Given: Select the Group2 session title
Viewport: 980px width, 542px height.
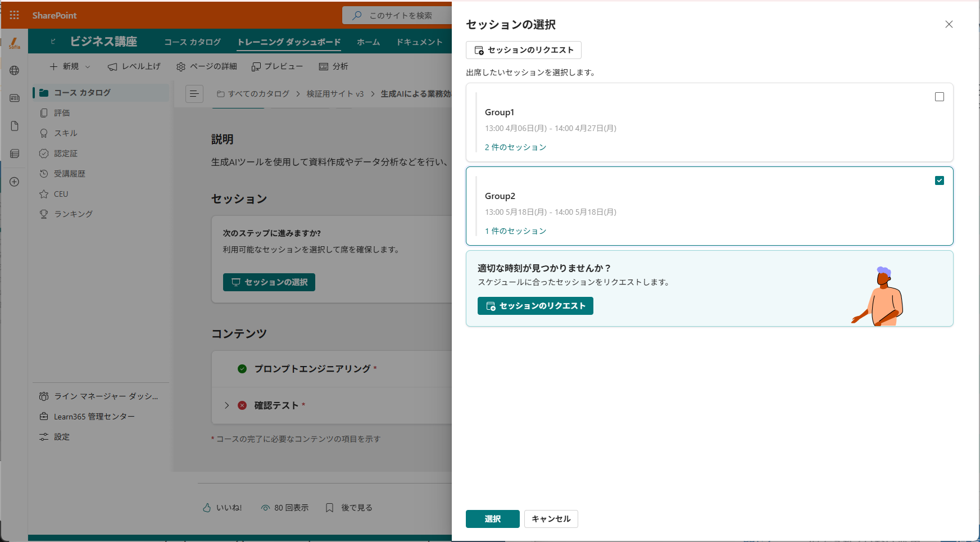Looking at the screenshot, I should coord(500,196).
